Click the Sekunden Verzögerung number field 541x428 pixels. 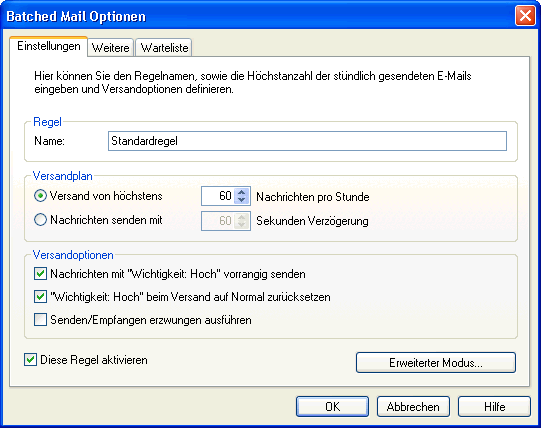pos(218,221)
